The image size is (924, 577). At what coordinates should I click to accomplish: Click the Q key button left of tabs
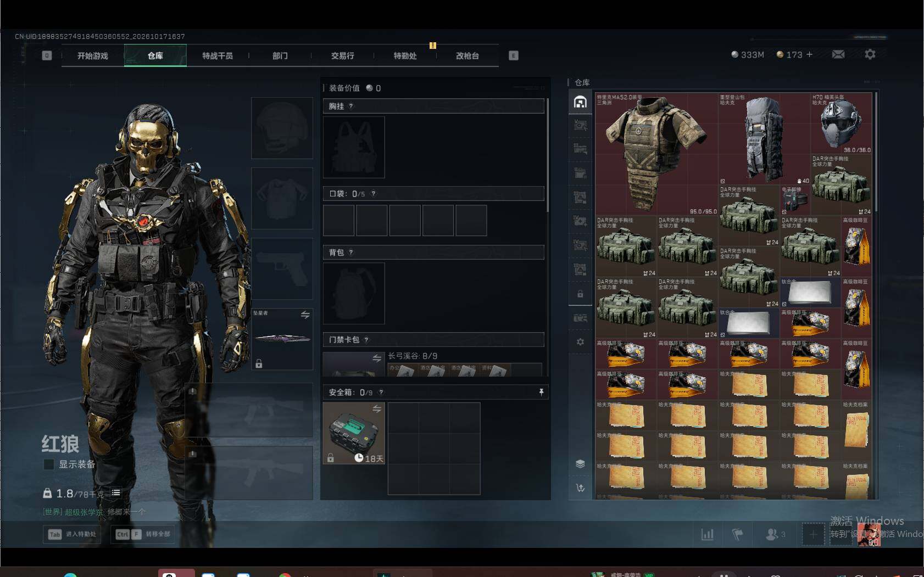coord(47,55)
